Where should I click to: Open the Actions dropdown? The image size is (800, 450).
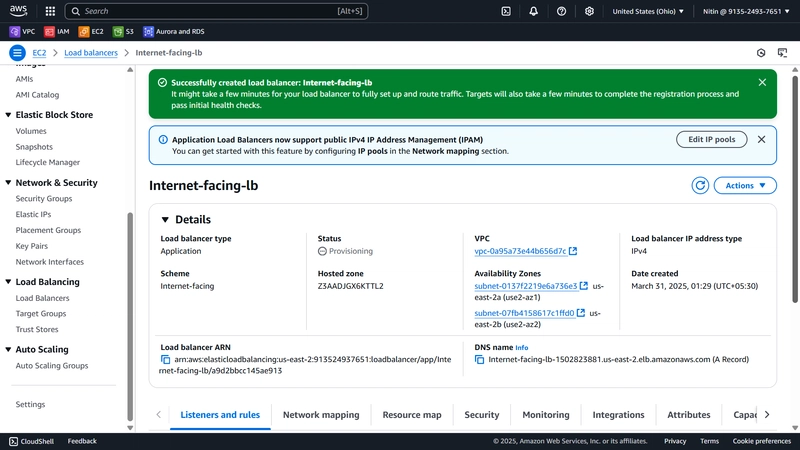tap(745, 185)
